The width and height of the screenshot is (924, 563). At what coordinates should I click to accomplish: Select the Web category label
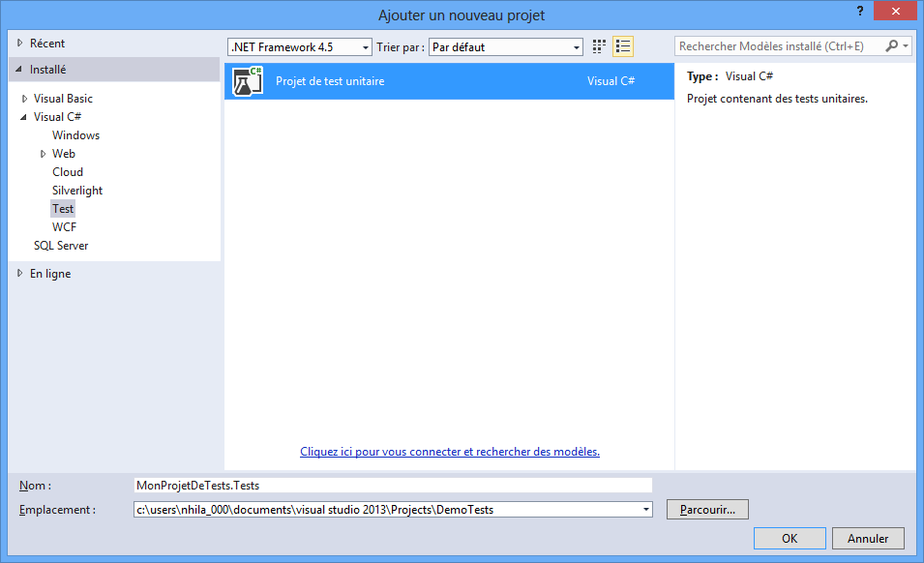tap(64, 154)
